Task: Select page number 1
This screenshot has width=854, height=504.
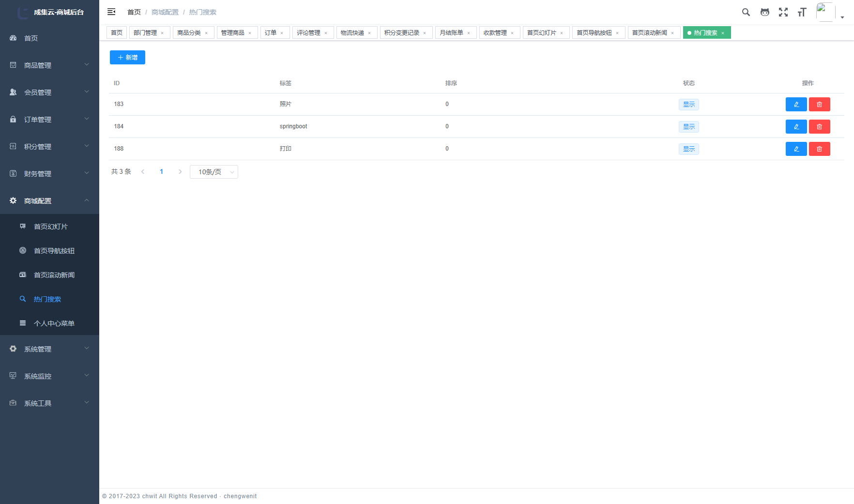Action: coord(162,172)
